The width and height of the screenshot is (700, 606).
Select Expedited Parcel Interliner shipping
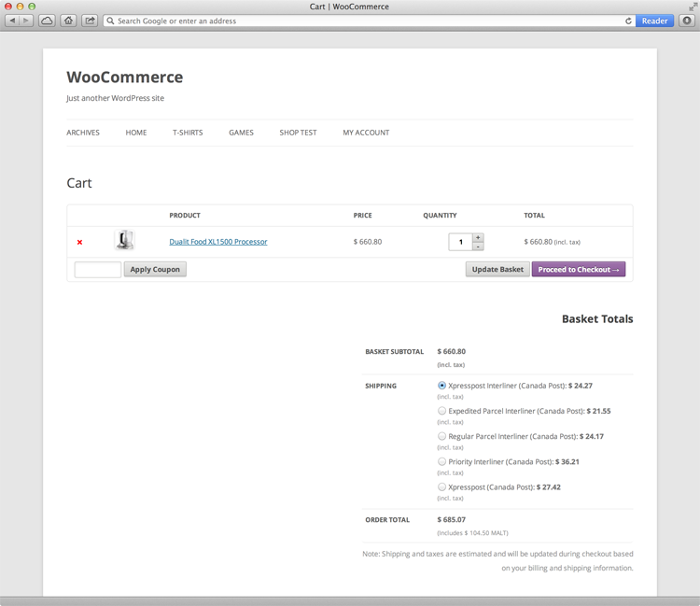(441, 411)
